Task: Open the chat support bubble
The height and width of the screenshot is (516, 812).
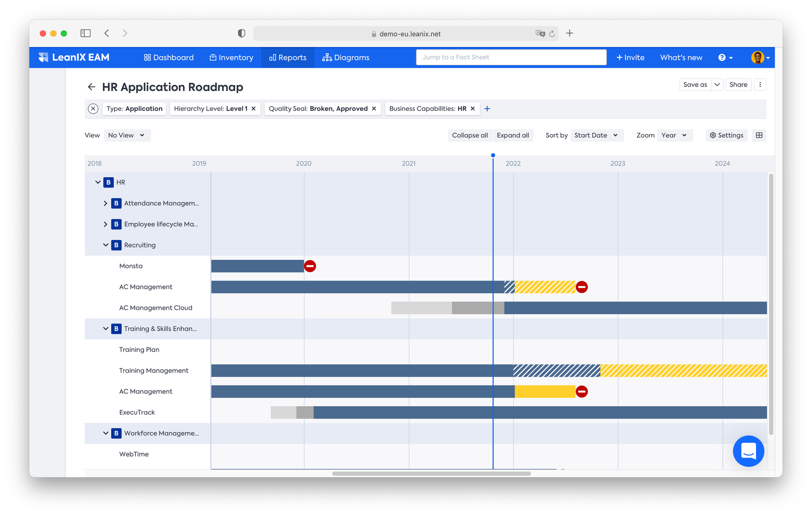Action: pos(749,451)
